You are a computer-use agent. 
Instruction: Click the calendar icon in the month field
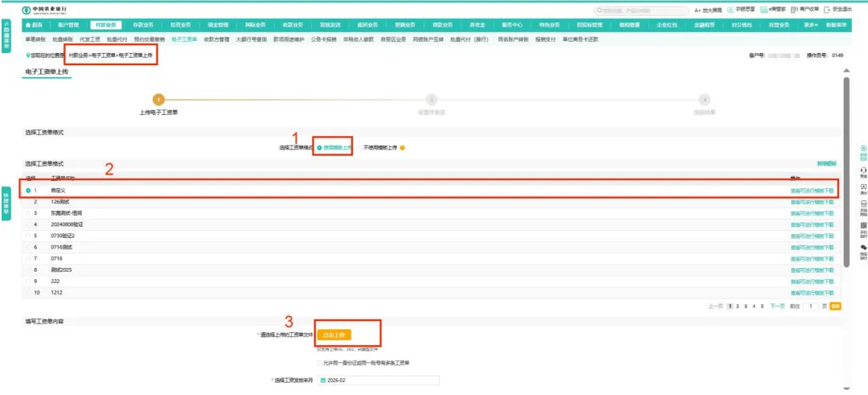tap(323, 381)
